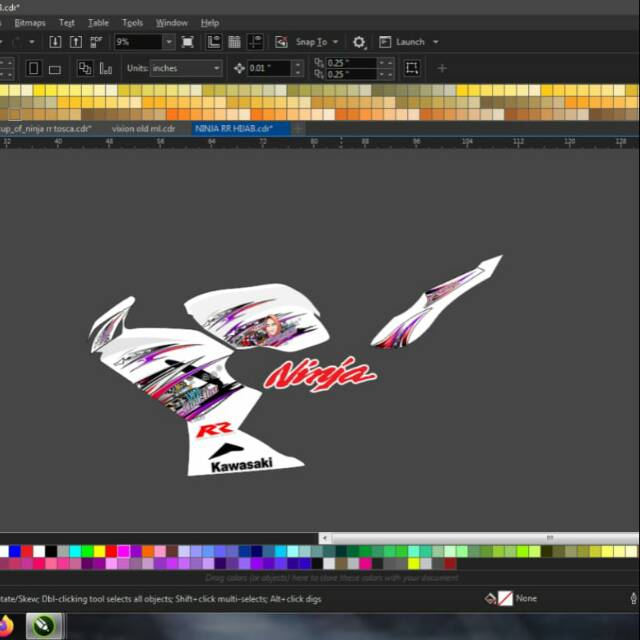Click the CorelDRAW taskbar icon
640x640 pixels.
tap(44, 626)
